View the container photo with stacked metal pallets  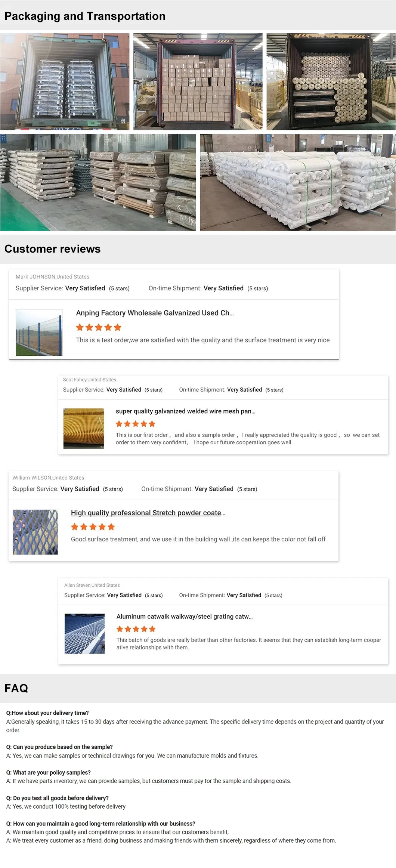(x=65, y=81)
